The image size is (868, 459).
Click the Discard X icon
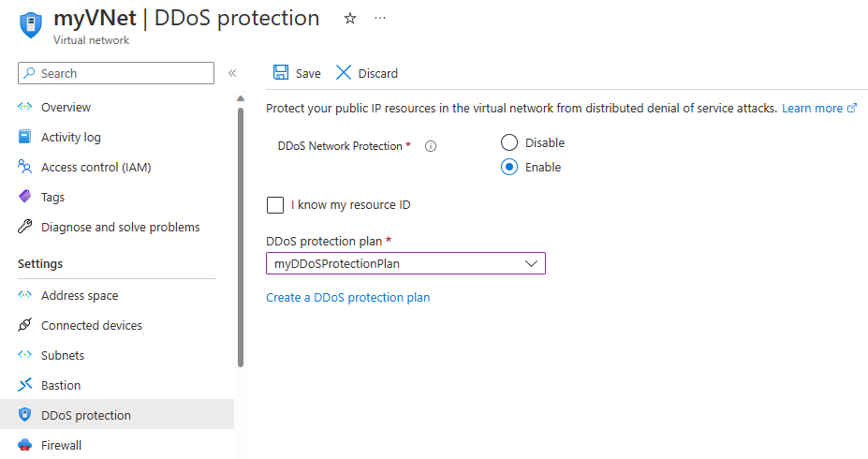[344, 73]
